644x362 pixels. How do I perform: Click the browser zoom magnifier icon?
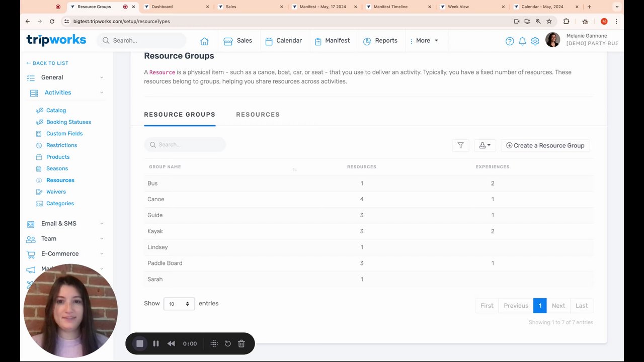click(x=538, y=21)
